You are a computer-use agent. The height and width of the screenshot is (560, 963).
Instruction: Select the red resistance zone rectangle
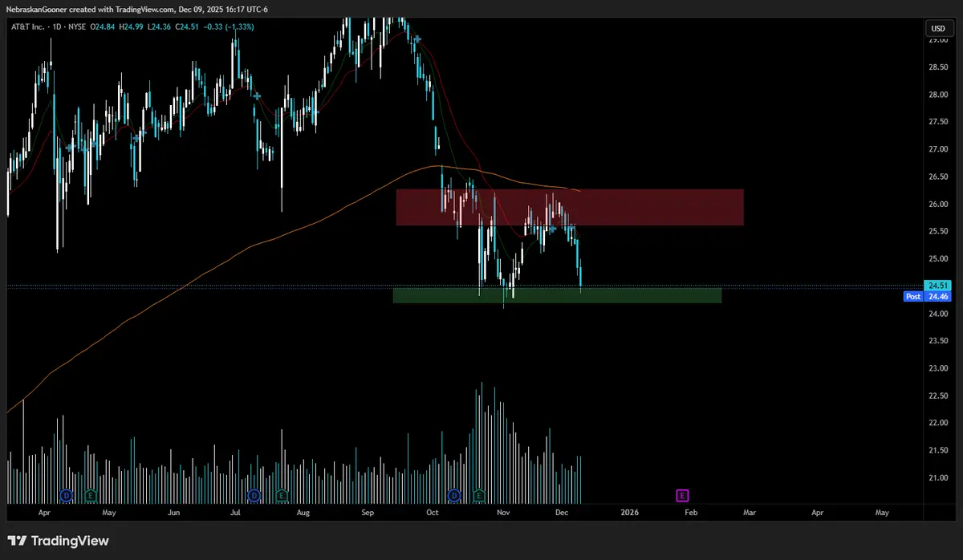(x=570, y=207)
